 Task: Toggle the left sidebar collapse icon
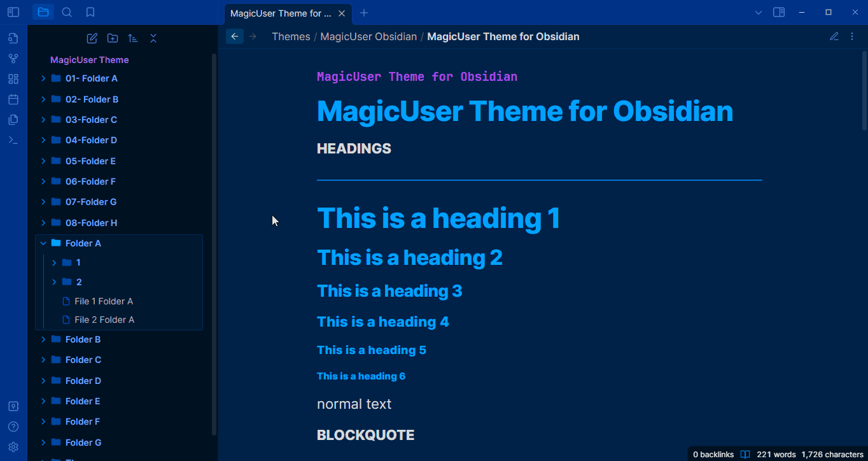click(13, 12)
